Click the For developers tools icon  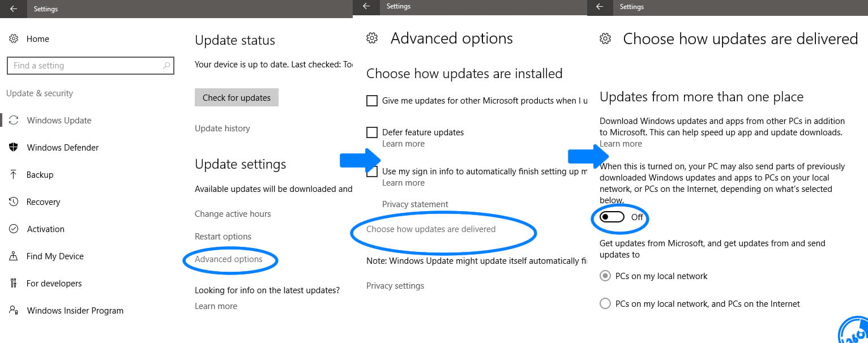pyautogui.click(x=14, y=284)
